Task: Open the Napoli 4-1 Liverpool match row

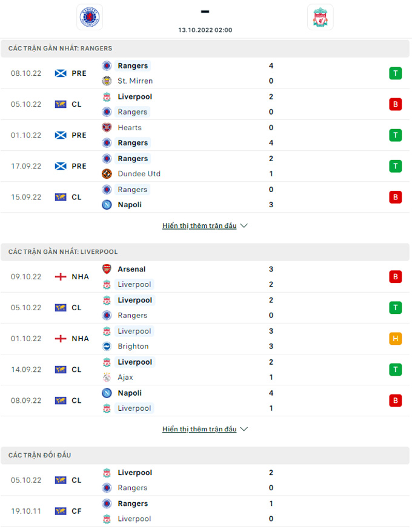Action: (x=206, y=401)
